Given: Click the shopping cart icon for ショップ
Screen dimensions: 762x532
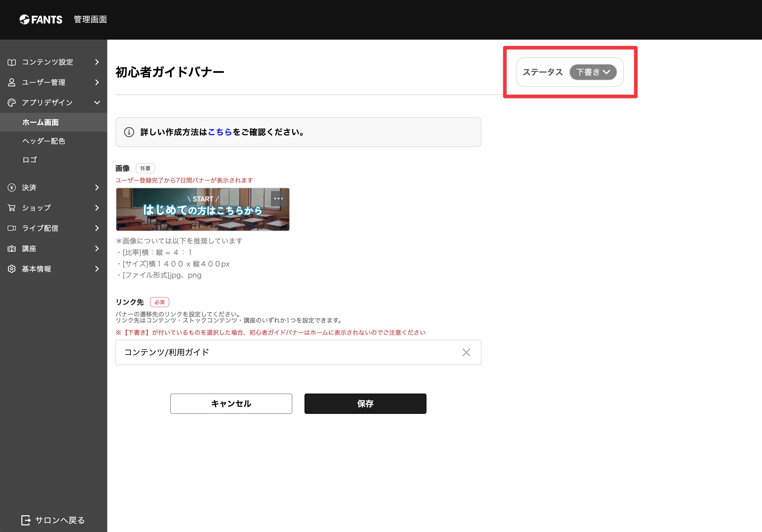Looking at the screenshot, I should coord(12,208).
